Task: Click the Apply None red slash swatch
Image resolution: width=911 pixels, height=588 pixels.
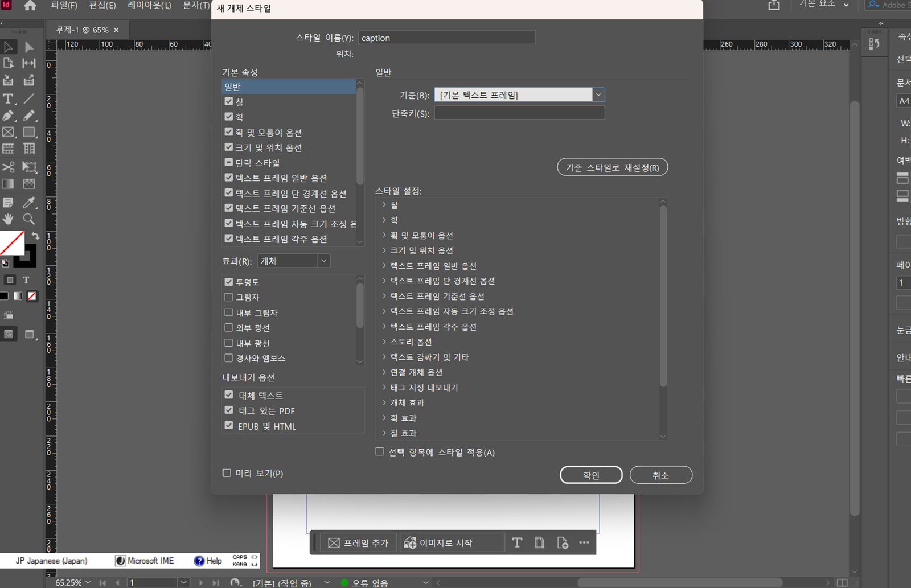Action: 32,296
